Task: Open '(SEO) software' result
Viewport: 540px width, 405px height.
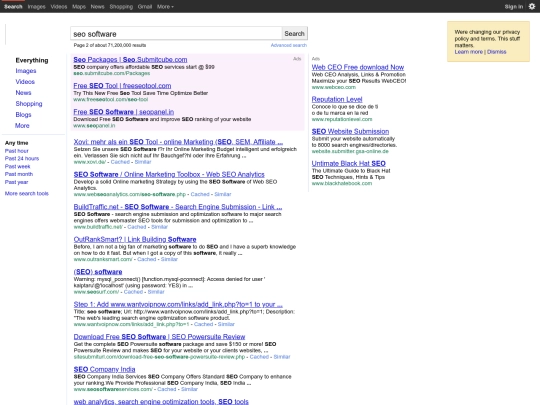Action: (x=98, y=272)
